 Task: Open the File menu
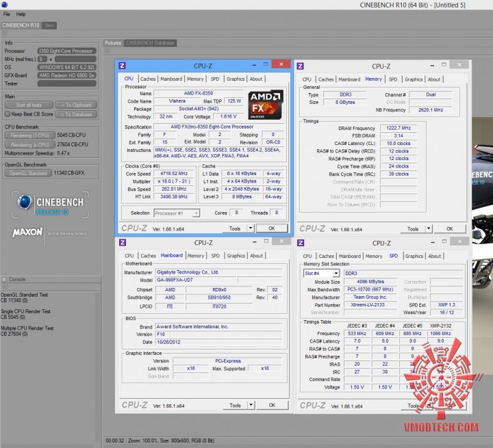pos(7,14)
